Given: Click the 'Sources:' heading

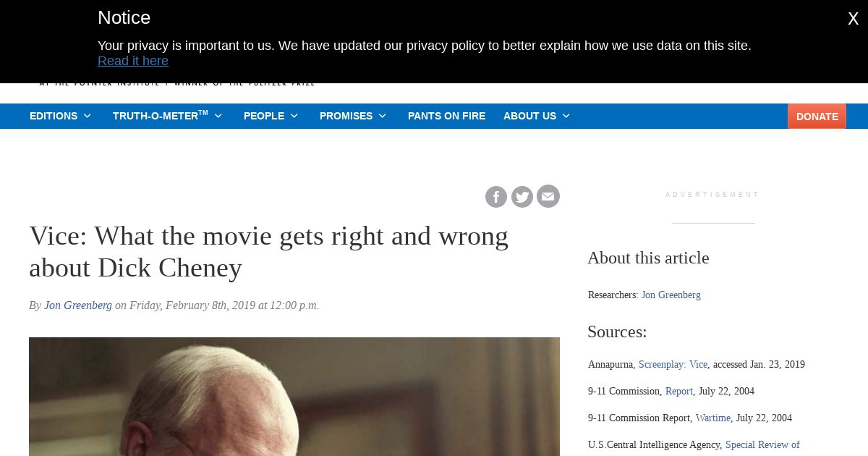Looking at the screenshot, I should (617, 332).
